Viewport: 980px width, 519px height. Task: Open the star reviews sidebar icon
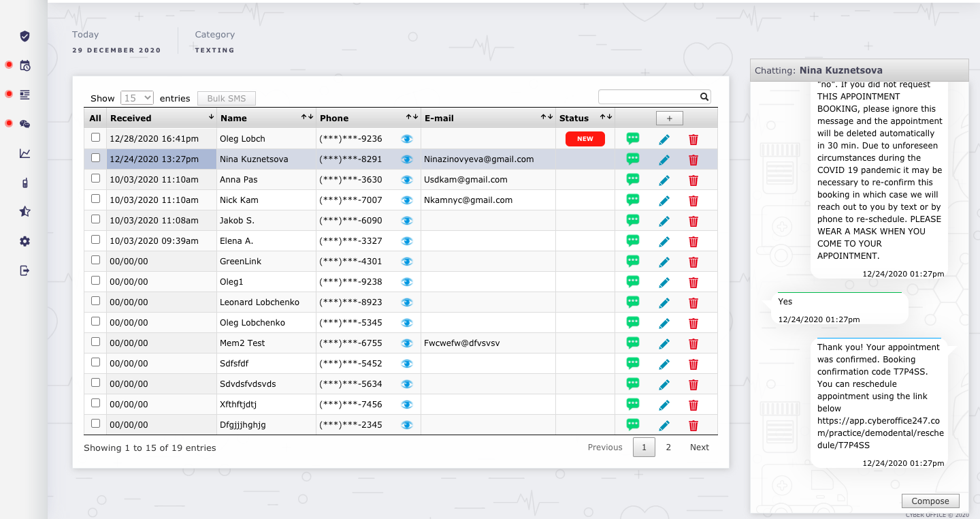coord(24,212)
